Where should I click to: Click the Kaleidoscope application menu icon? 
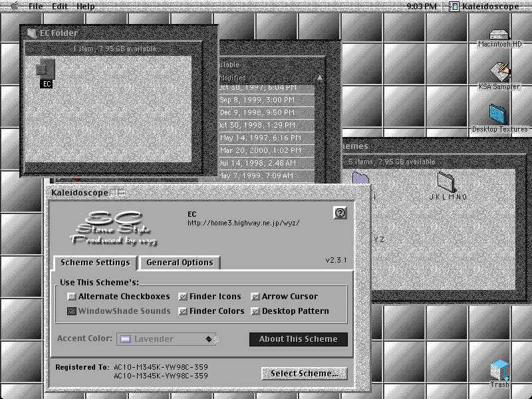click(454, 7)
